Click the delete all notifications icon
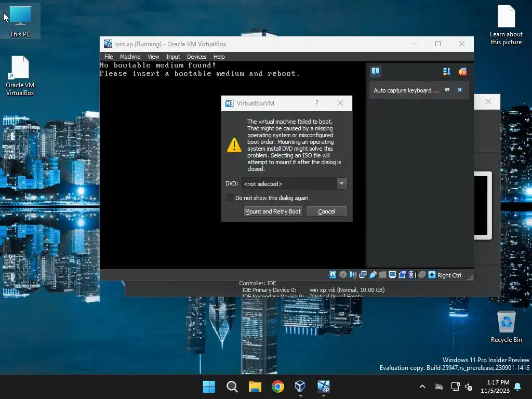Screen dimensions: 532x399 [462, 72]
